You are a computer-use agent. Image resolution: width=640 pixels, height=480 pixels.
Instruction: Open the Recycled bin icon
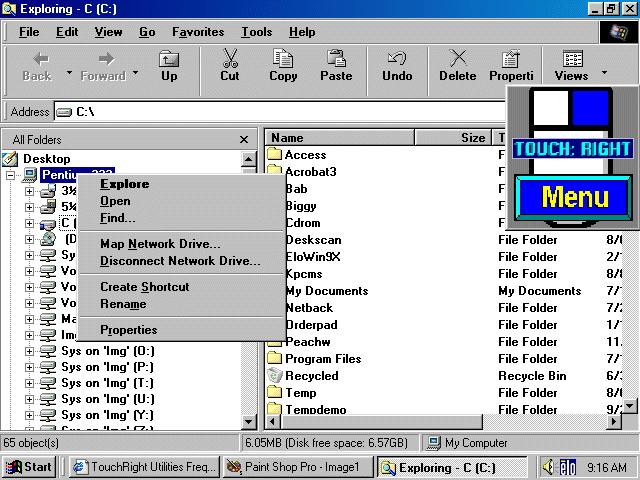pyautogui.click(x=276, y=376)
